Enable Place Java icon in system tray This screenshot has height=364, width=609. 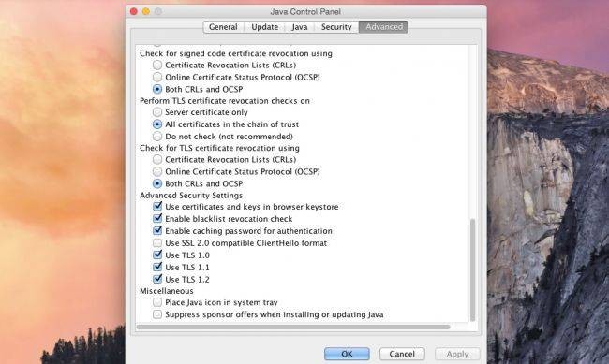[x=157, y=302]
